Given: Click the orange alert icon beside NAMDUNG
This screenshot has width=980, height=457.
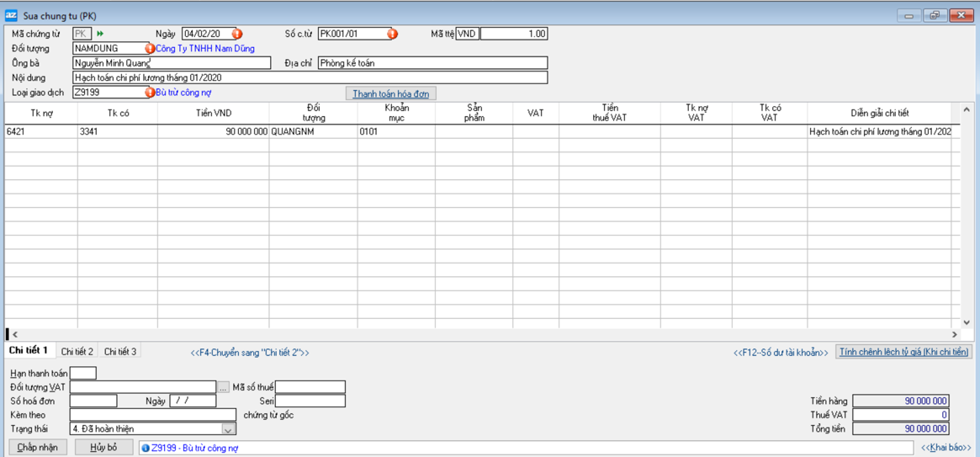Looking at the screenshot, I should pyautogui.click(x=150, y=49).
